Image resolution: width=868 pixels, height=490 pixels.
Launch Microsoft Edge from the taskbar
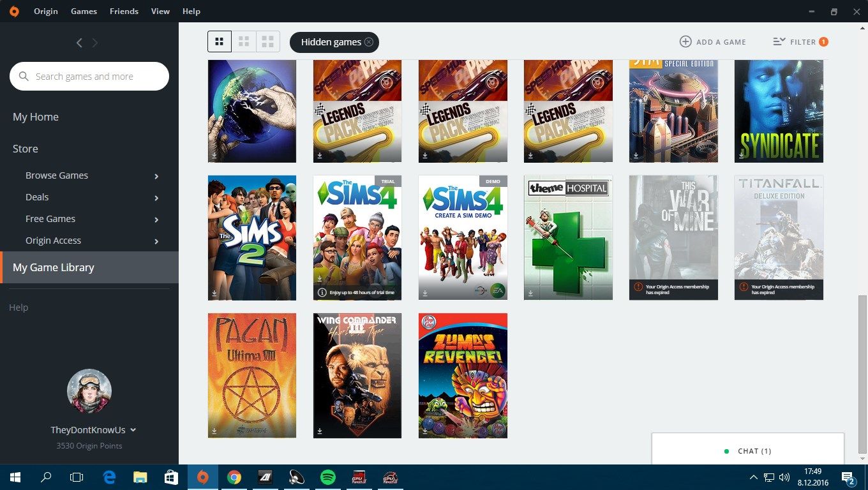click(x=109, y=477)
